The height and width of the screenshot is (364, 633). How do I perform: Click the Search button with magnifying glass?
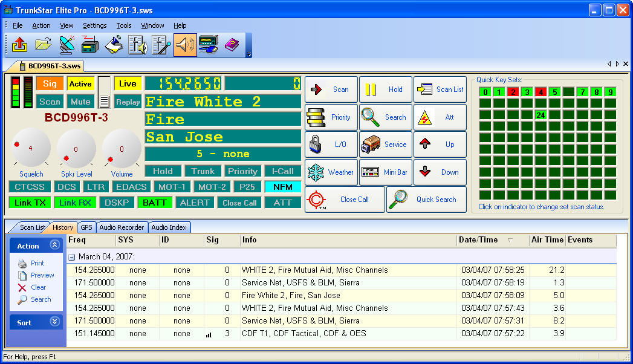[x=386, y=117]
